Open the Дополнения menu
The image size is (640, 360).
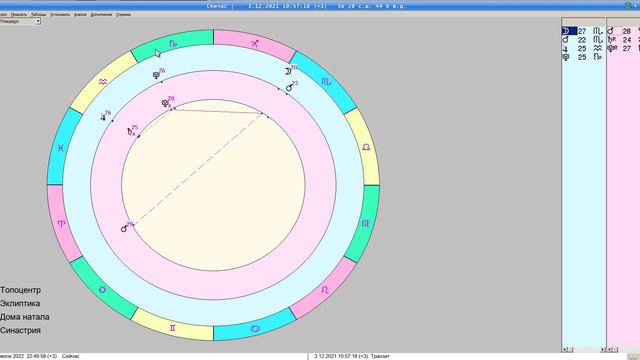(101, 14)
